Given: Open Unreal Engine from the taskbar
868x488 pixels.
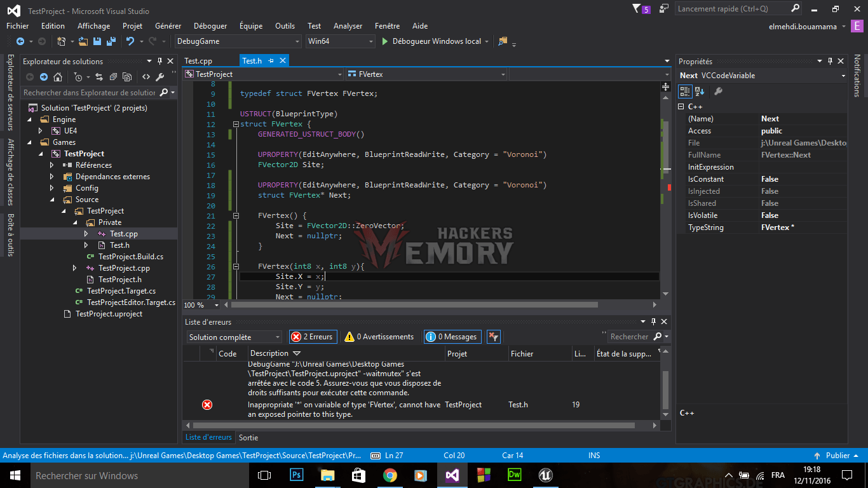Looking at the screenshot, I should (x=545, y=475).
